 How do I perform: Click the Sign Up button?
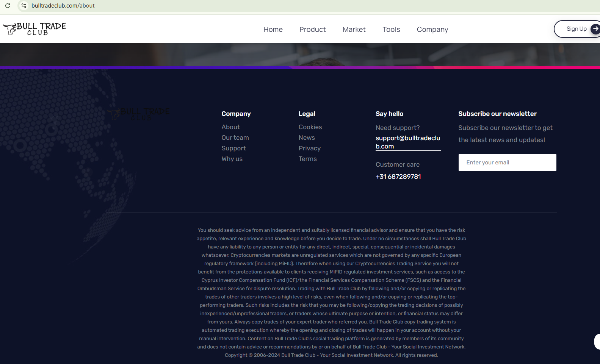[577, 29]
